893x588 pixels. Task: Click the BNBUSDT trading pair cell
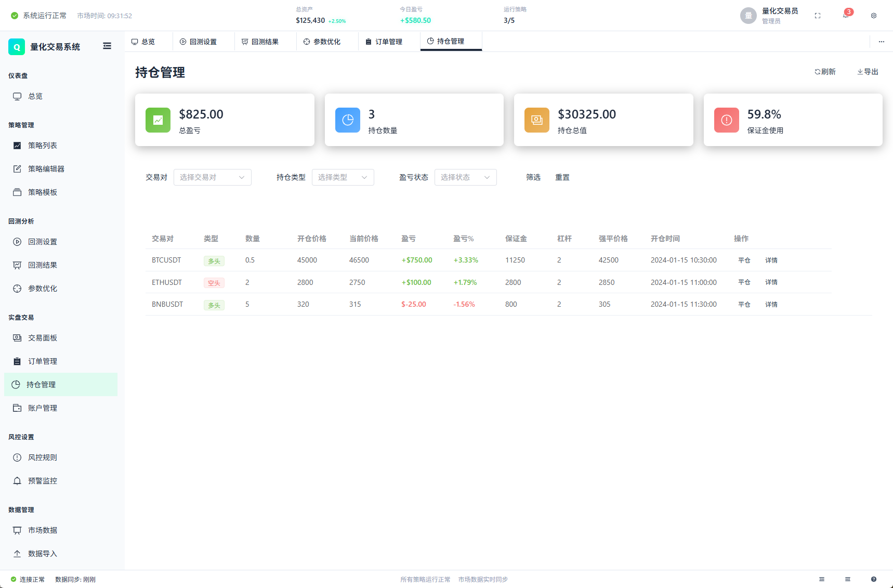[x=167, y=304]
